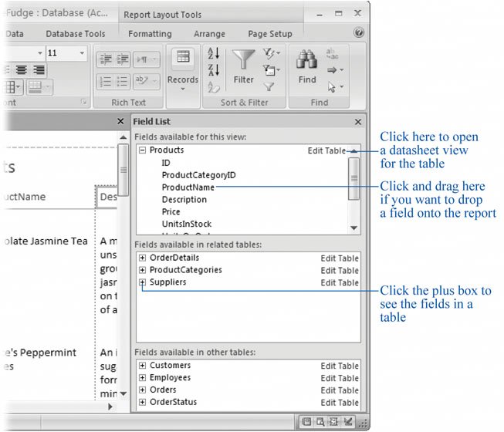
Task: Click Toggle Filter in Sort & Filter
Action: (x=269, y=87)
